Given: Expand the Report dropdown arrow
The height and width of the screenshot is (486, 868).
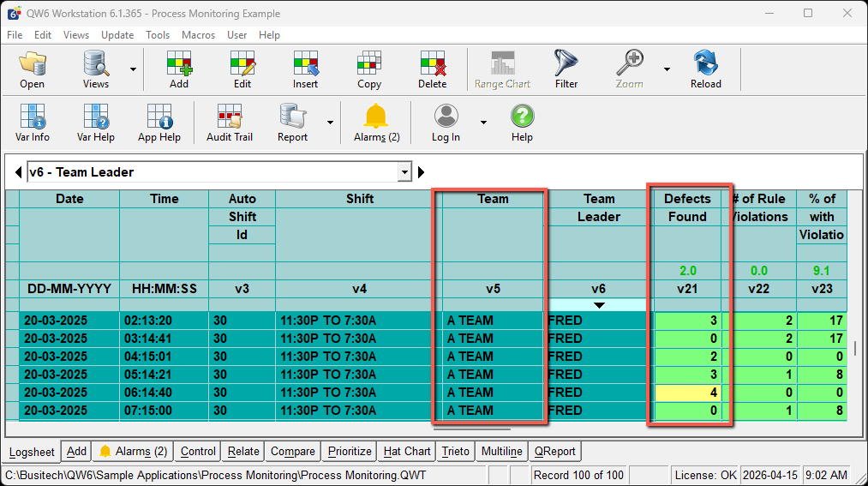Looking at the screenshot, I should pos(330,123).
